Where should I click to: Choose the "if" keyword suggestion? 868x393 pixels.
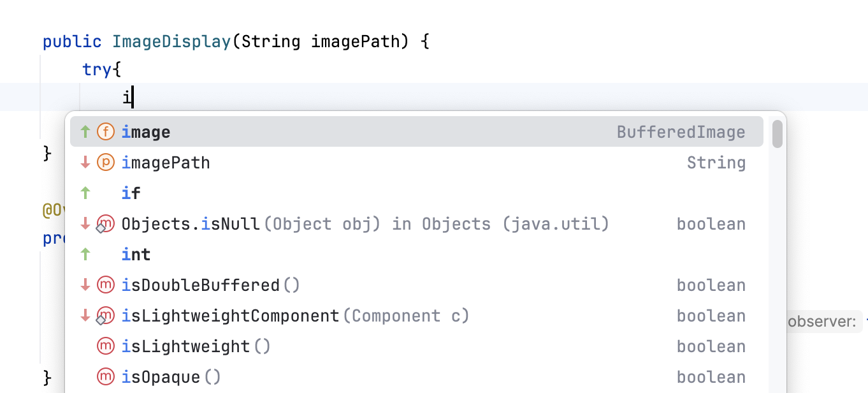coord(131,193)
